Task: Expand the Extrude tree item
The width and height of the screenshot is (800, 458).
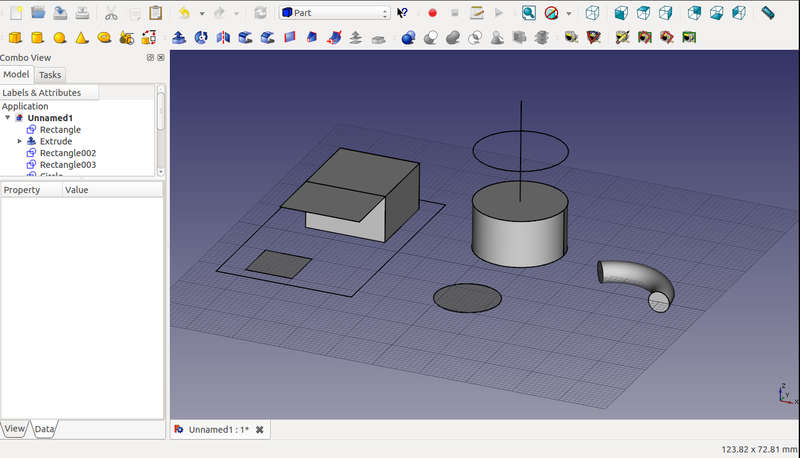Action: click(x=20, y=141)
